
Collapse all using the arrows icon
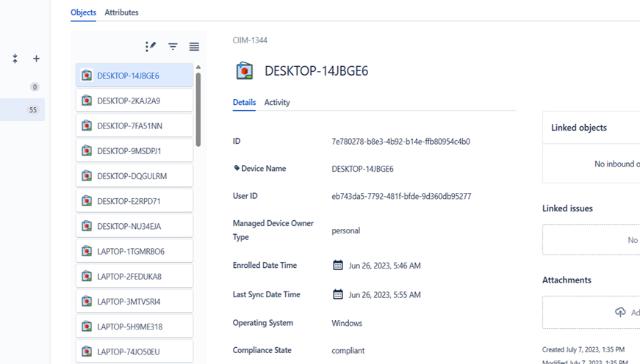pos(15,59)
